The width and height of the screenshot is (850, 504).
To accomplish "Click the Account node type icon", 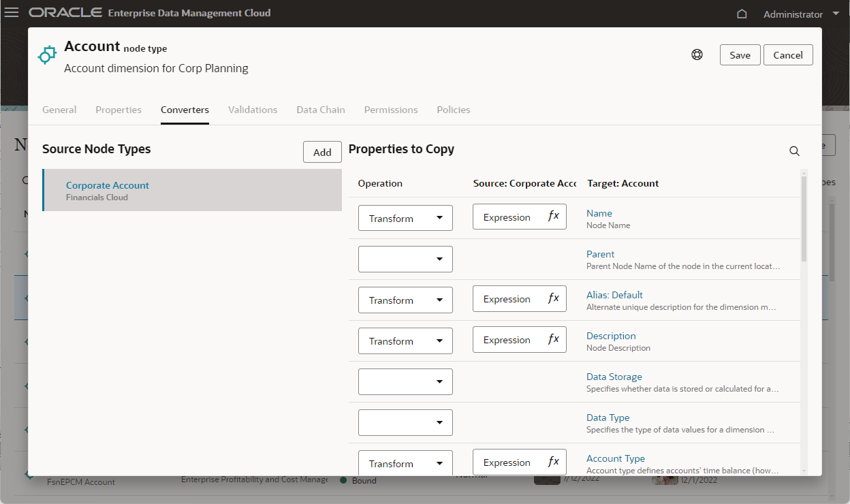I will point(47,55).
